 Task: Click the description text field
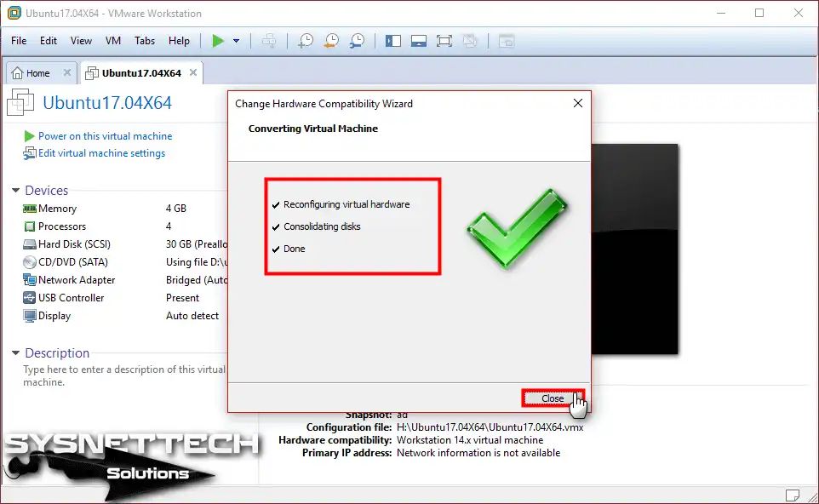pyautogui.click(x=124, y=375)
